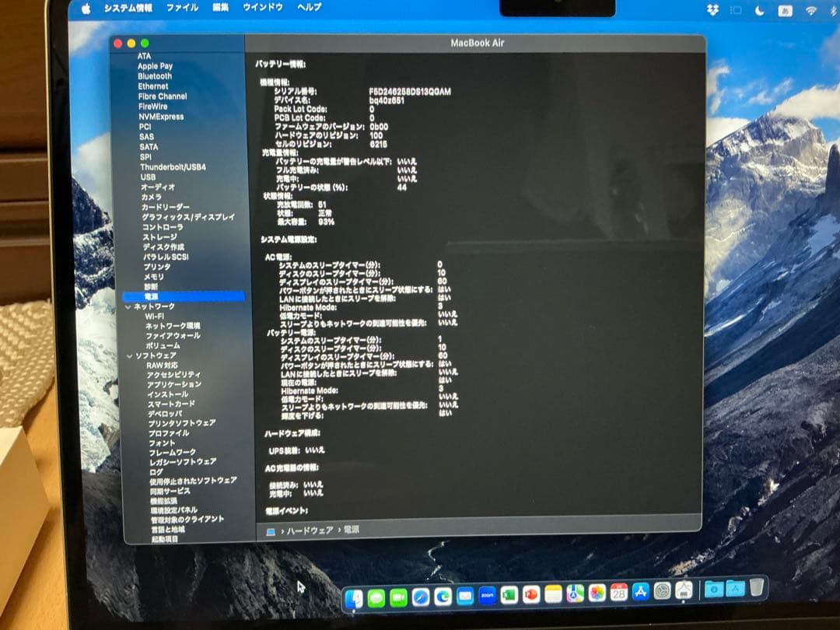Open the ウインドウ menu

point(263,7)
